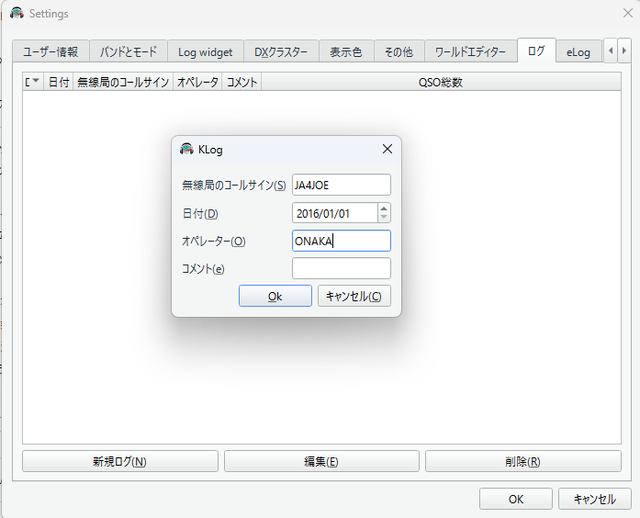
Task: Increase the date with the up spinner
Action: [384, 208]
